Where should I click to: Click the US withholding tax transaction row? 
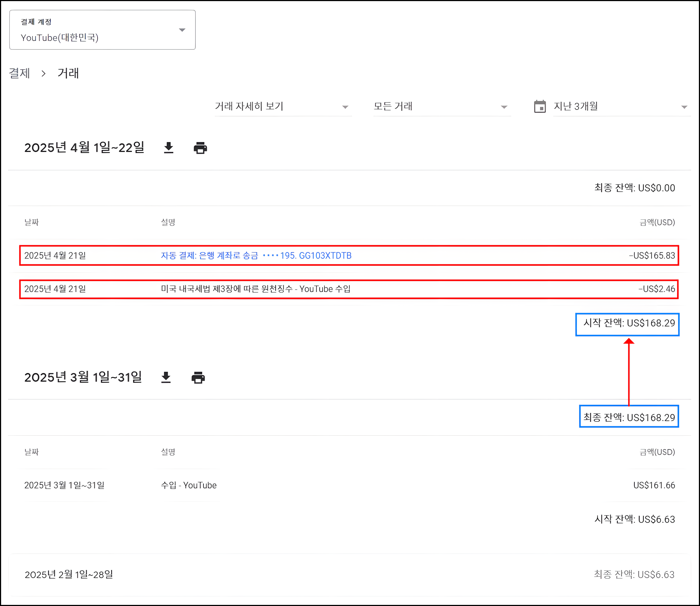pyautogui.click(x=255, y=289)
